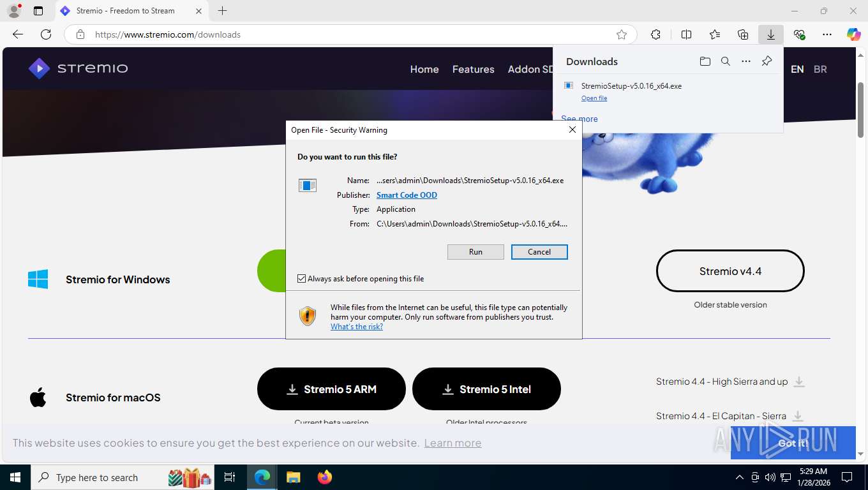Accept cookies with Got it button
Viewport: 868px width, 490px height.
click(x=793, y=443)
